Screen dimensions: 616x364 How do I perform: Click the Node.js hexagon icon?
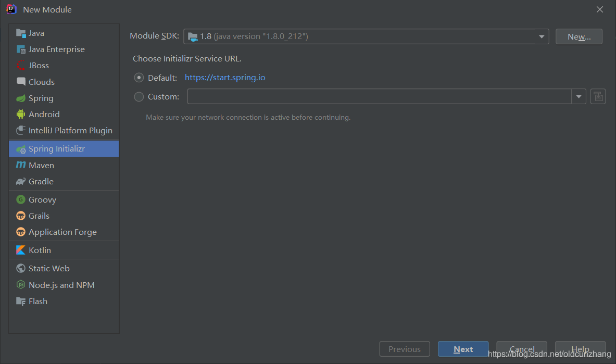pyautogui.click(x=21, y=285)
